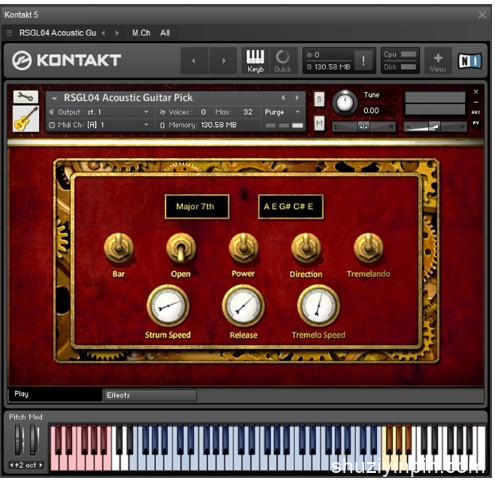Open the Purge dropdown
Image resolution: width=495 pixels, height=481 pixels.
click(282, 112)
